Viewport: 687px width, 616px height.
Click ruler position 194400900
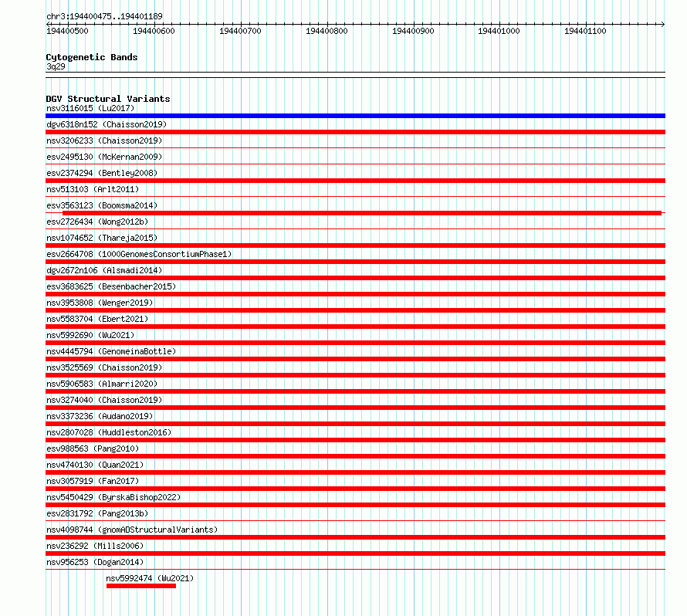(413, 31)
